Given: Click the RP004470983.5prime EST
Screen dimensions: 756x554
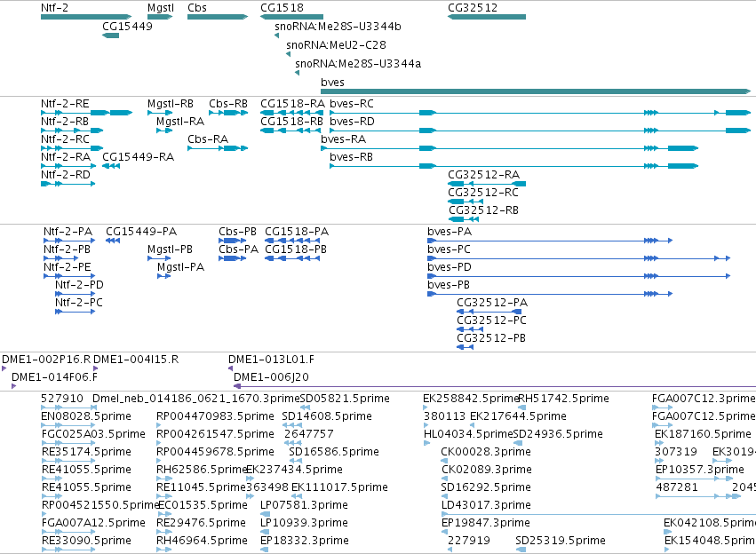Looking at the screenshot, I should point(159,425).
